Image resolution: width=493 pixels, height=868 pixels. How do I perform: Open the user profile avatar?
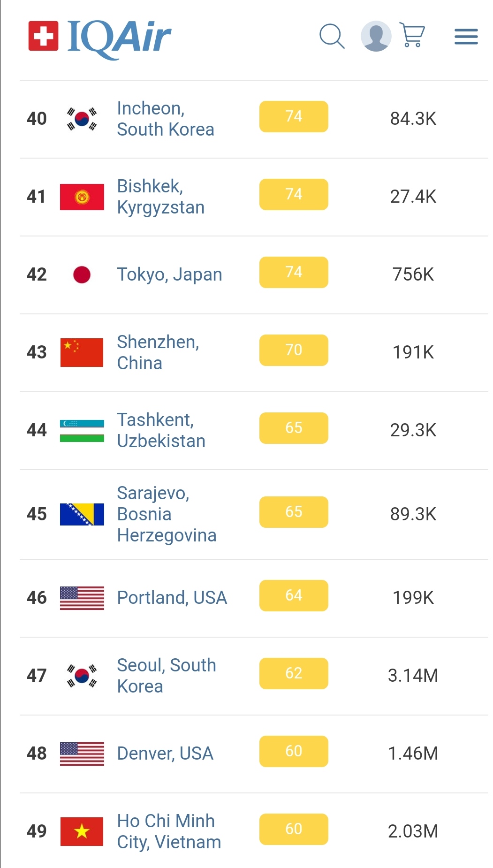376,36
